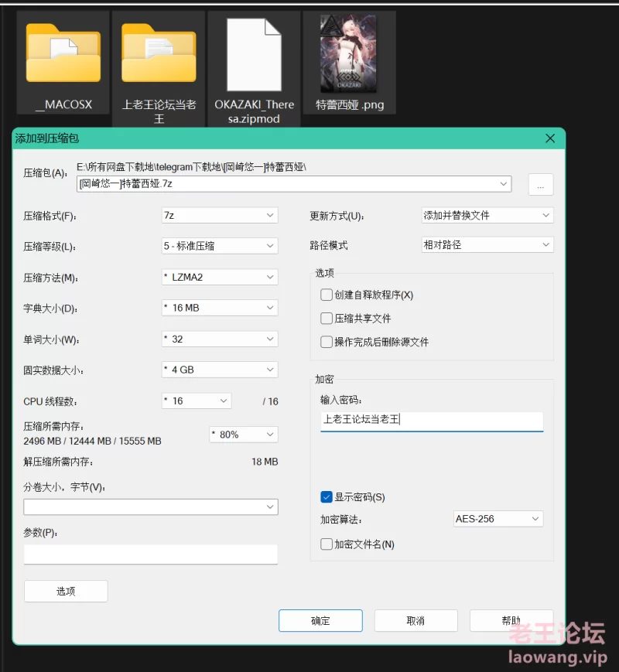Click the 取消 cancel button
This screenshot has height=672, width=619.
(x=416, y=620)
